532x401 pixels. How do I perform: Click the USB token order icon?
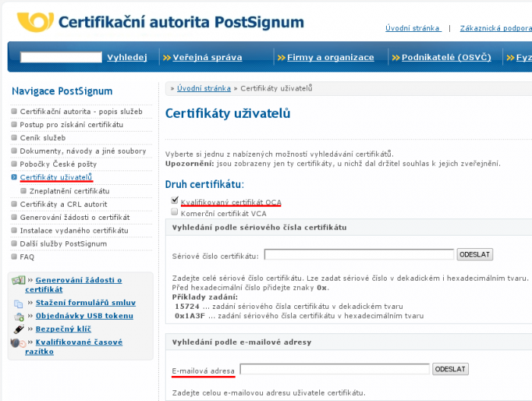coord(19,317)
